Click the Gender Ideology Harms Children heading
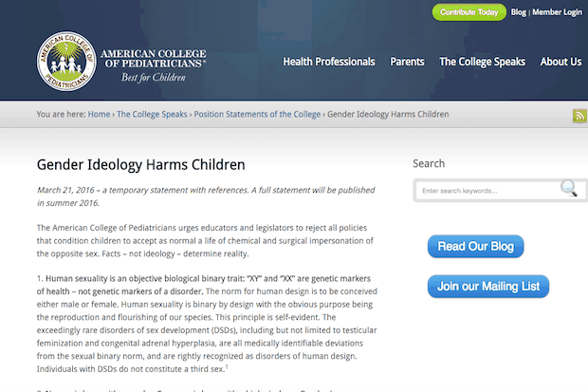This screenshot has width=588, height=392. (x=140, y=164)
